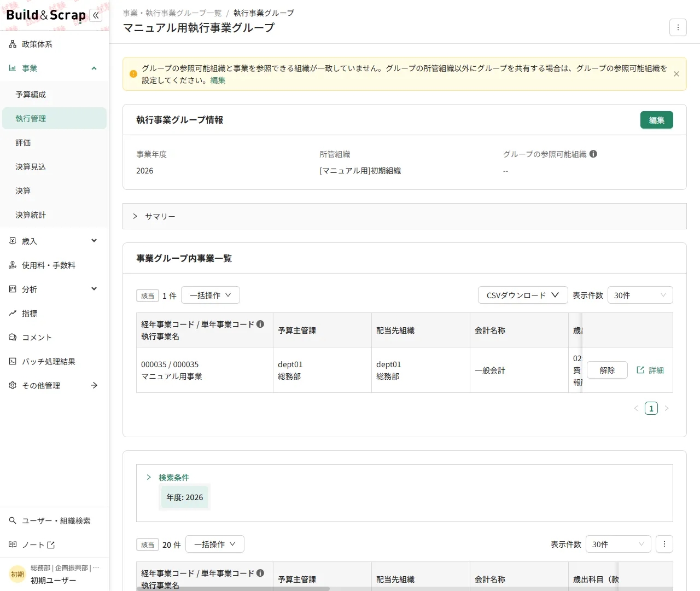The width and height of the screenshot is (700, 591).
Task: Open 一括操作 dropdown in group project list
Action: (211, 295)
